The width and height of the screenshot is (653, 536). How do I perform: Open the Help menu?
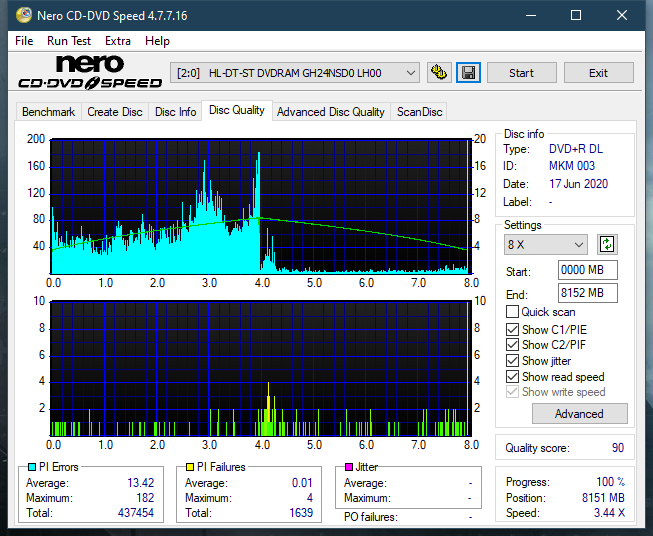[x=157, y=41]
